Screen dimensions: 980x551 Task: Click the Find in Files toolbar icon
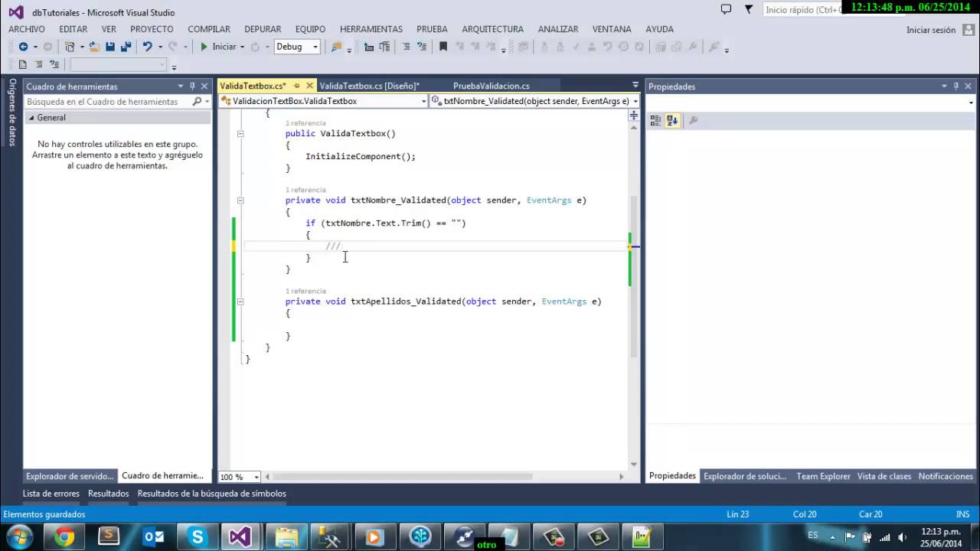336,47
